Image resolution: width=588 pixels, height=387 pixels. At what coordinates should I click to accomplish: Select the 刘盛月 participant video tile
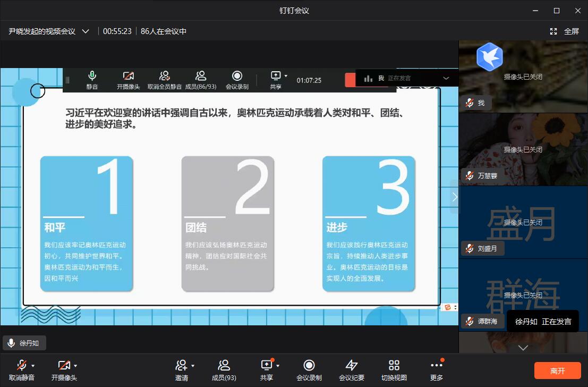pyautogui.click(x=523, y=222)
